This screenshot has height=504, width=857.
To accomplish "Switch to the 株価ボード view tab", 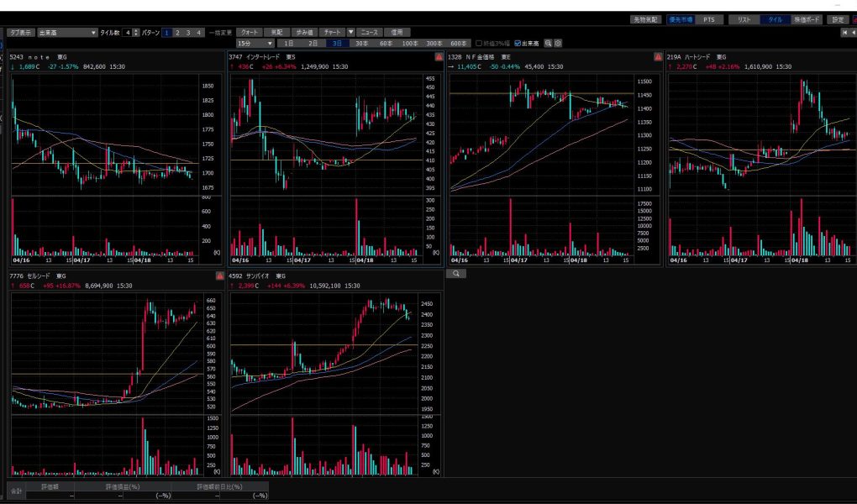I will (807, 19).
